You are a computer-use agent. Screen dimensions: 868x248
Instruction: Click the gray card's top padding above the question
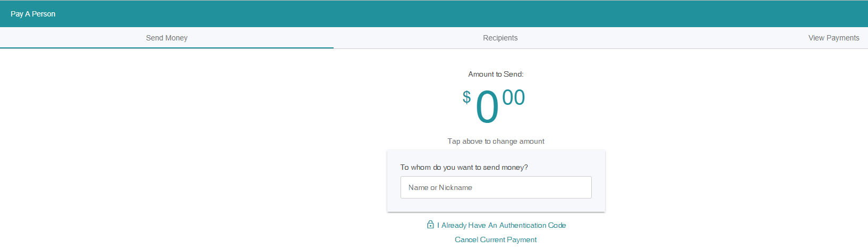click(496, 155)
